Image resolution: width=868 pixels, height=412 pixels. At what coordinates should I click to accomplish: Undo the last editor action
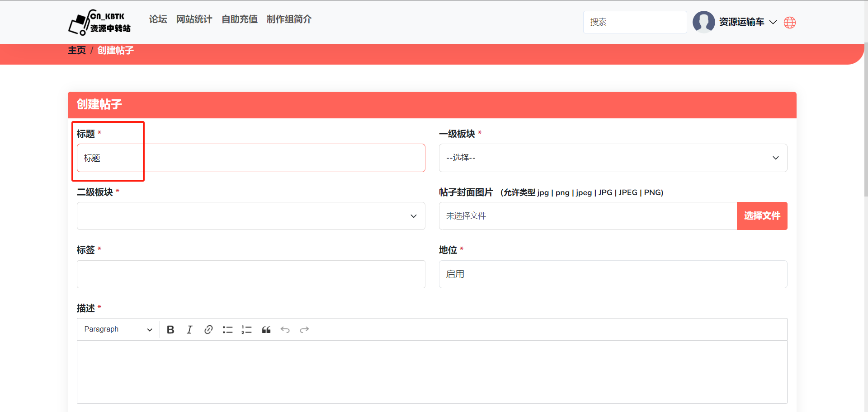click(x=285, y=330)
